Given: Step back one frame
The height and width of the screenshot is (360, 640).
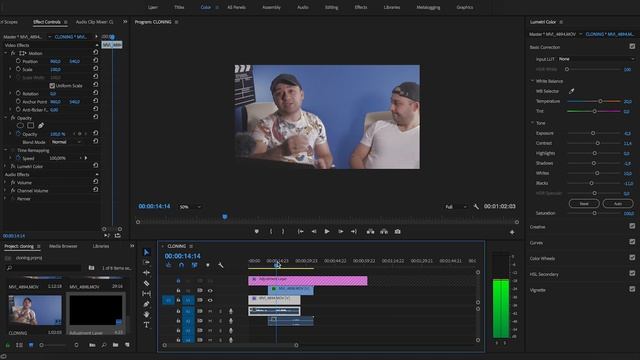Looking at the screenshot, I should [x=314, y=231].
